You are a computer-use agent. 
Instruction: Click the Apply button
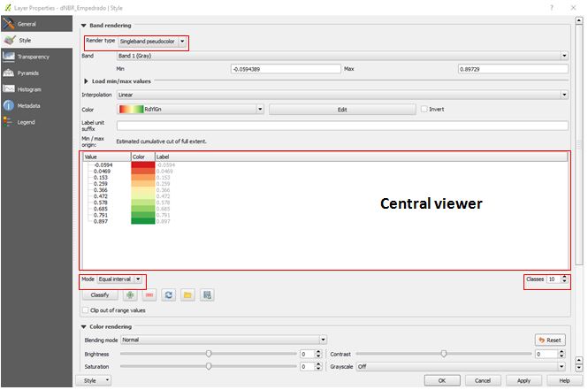tap(523, 380)
